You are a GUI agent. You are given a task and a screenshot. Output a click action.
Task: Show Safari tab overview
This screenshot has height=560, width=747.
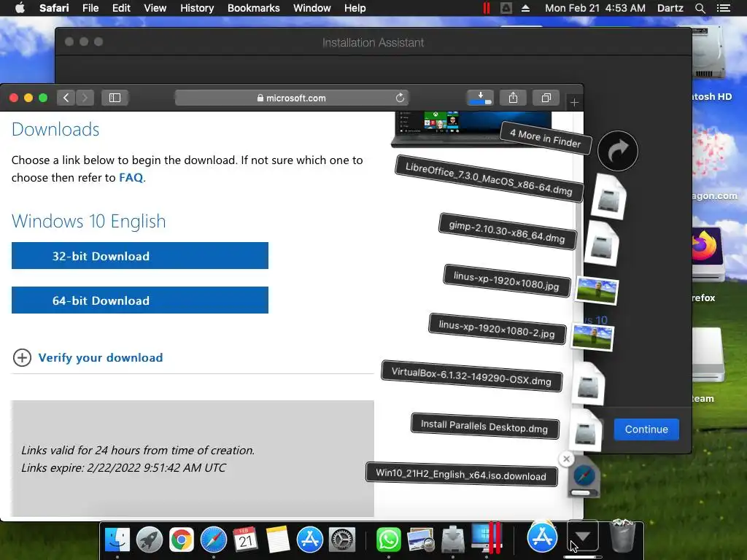[546, 98]
